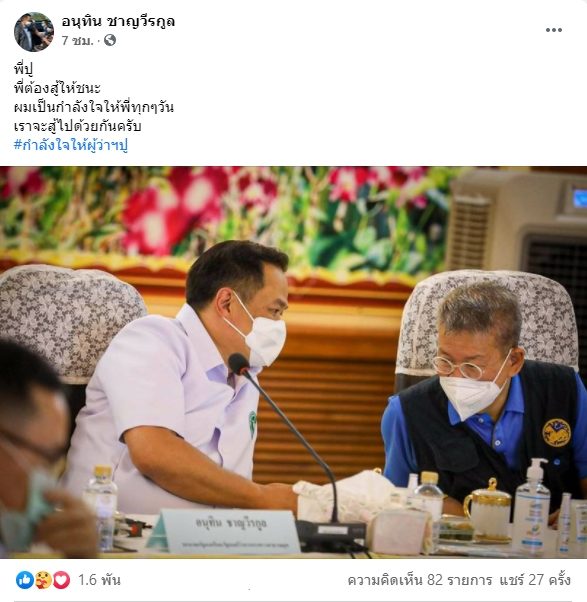Click the post text line พี่ต้องสู้ให้ชนะ
This screenshot has height=602, width=587.
pyautogui.click(x=57, y=88)
